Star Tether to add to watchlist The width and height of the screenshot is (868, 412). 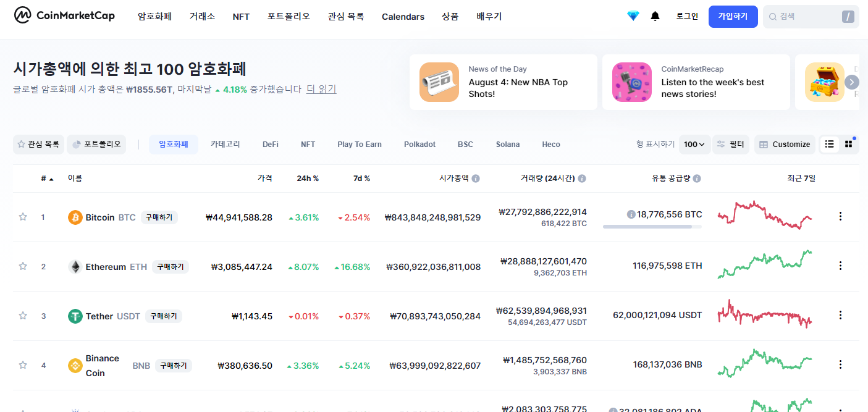23,316
